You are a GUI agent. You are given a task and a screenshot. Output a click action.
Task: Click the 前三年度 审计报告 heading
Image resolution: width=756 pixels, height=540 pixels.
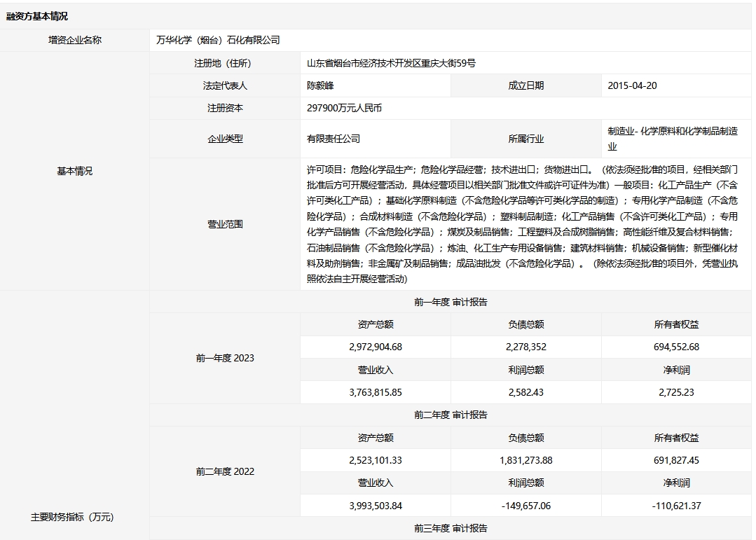(451, 528)
